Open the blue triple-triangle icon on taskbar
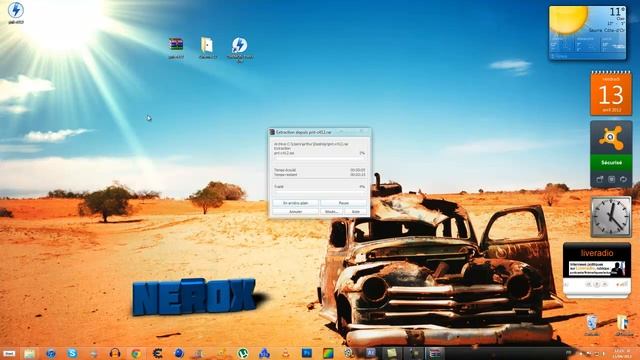 point(264,353)
